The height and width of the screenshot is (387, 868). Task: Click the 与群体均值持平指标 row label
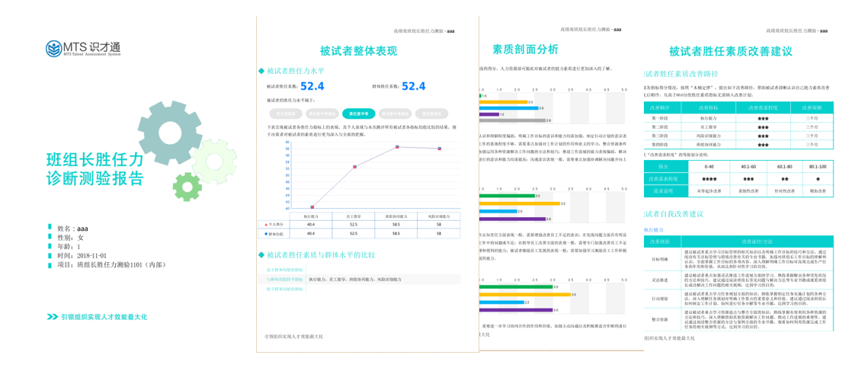click(284, 280)
